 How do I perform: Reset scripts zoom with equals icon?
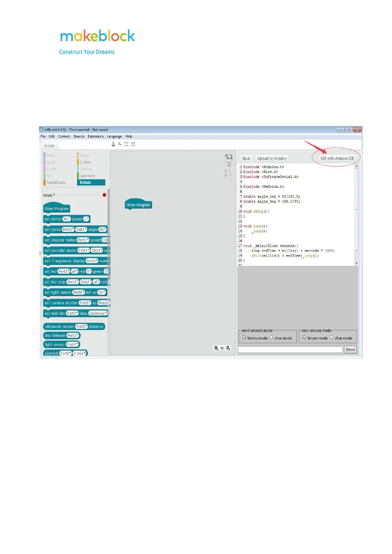point(222,348)
